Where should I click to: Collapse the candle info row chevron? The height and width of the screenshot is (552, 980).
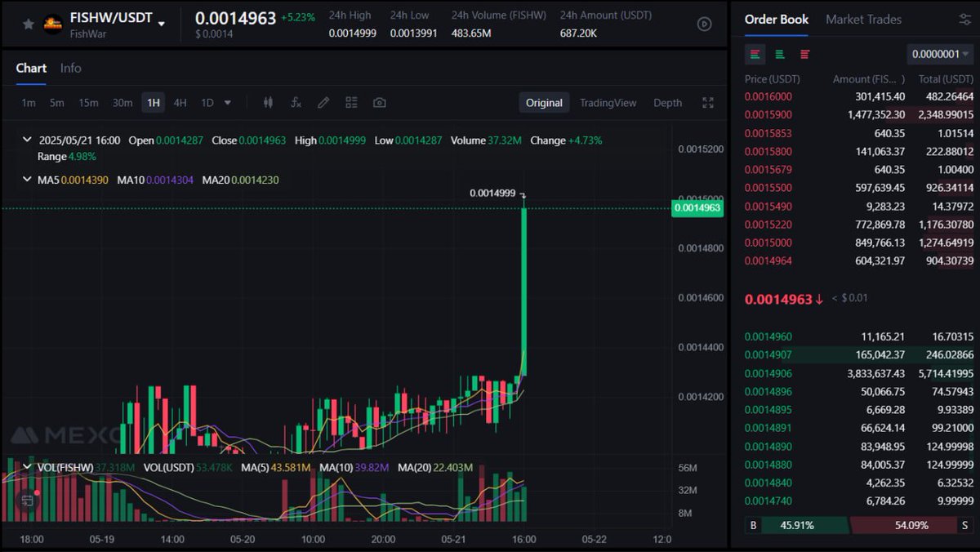tap(27, 140)
